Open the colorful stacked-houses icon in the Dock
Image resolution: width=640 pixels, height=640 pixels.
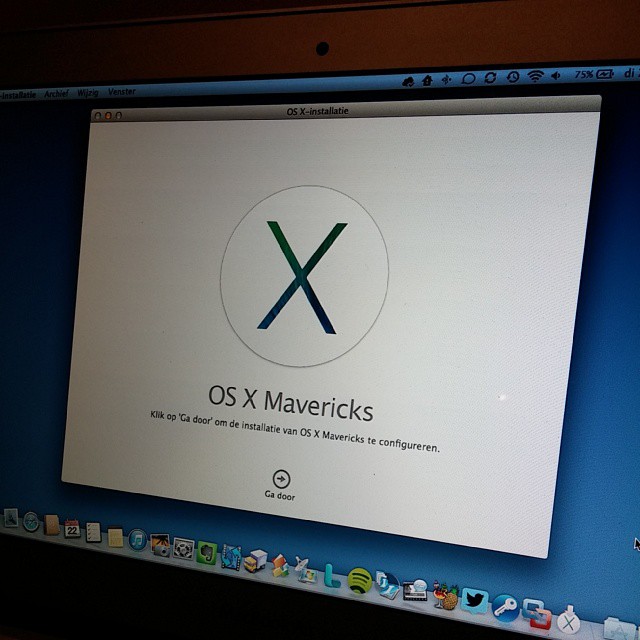point(280,566)
